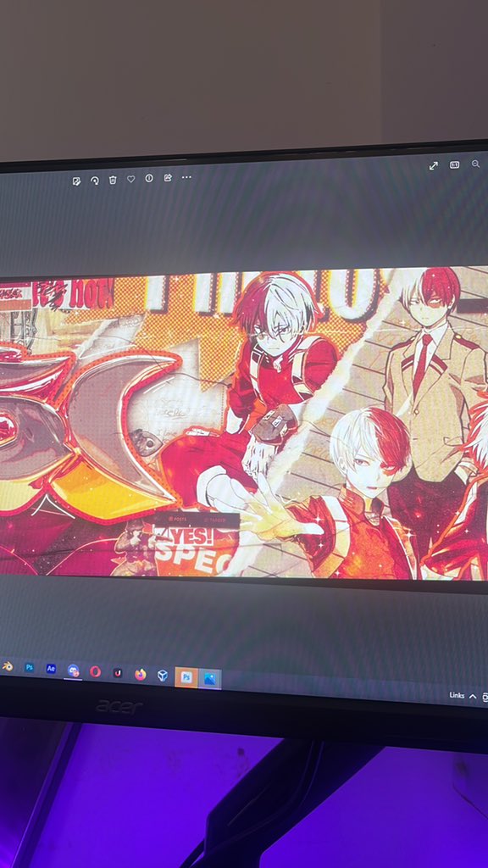Viewport: 488px width, 868px height.
Task: Switch to highlighted Photoshop window on taskbar
Action: pyautogui.click(x=186, y=677)
